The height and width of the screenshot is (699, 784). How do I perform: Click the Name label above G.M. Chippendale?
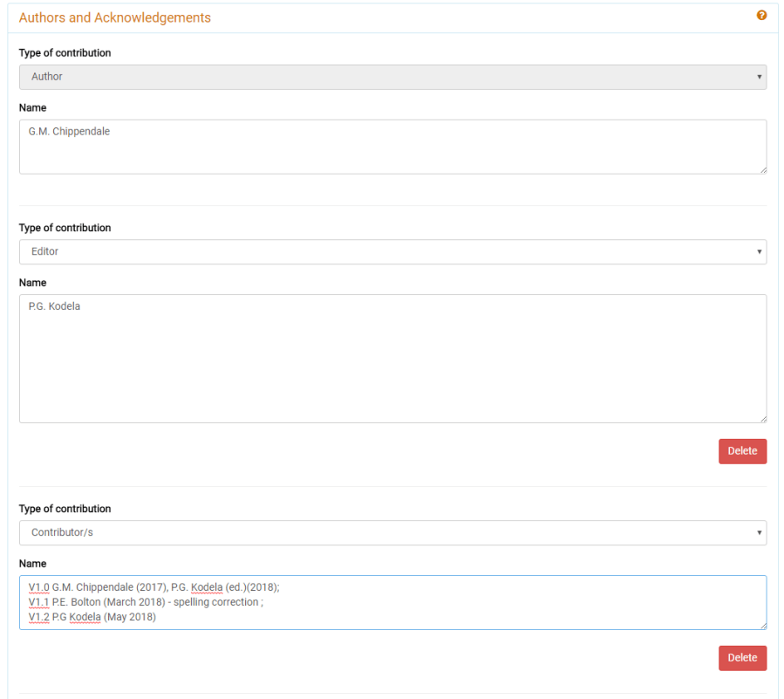point(33,108)
